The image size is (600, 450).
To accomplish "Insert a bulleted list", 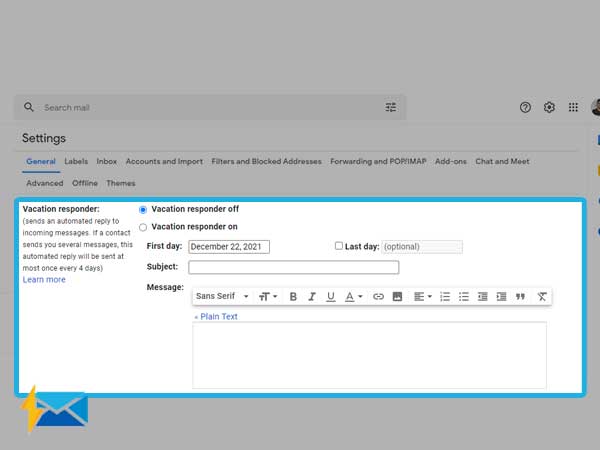I will click(x=464, y=297).
